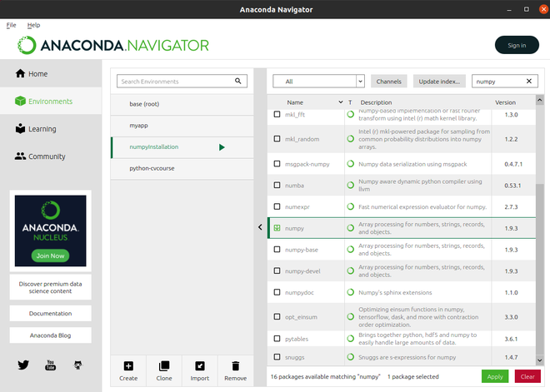
Task: Click the green Environments cube icon
Action: pos(20,102)
